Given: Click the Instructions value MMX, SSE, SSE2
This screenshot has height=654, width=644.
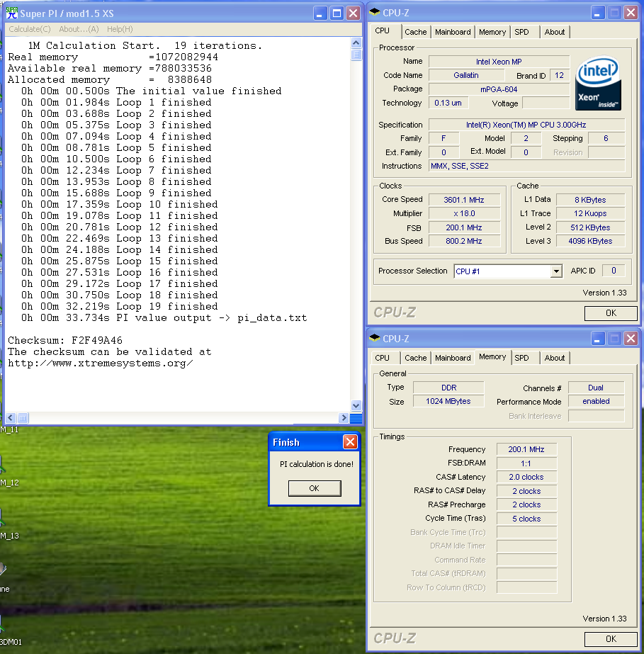Looking at the screenshot, I should [526, 166].
